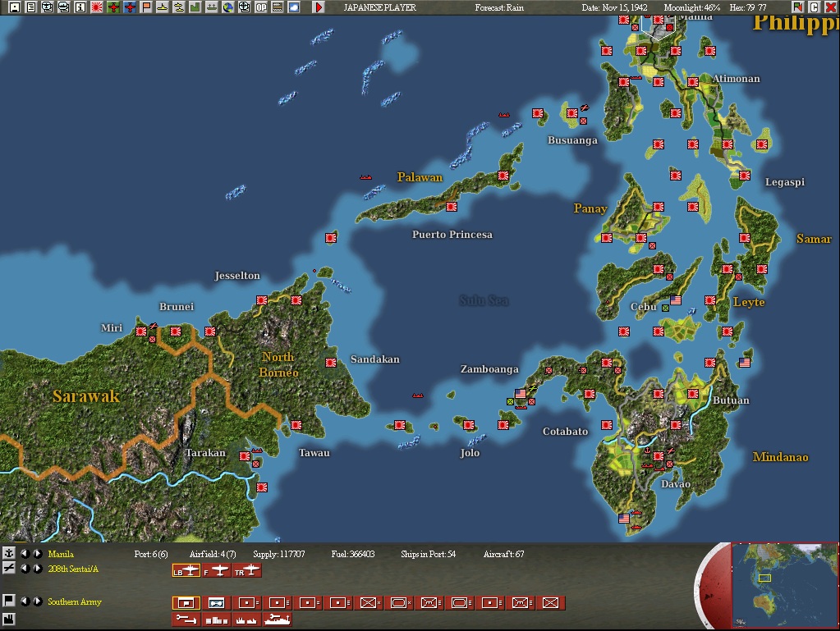Go to previous base before Manila

coord(25,553)
